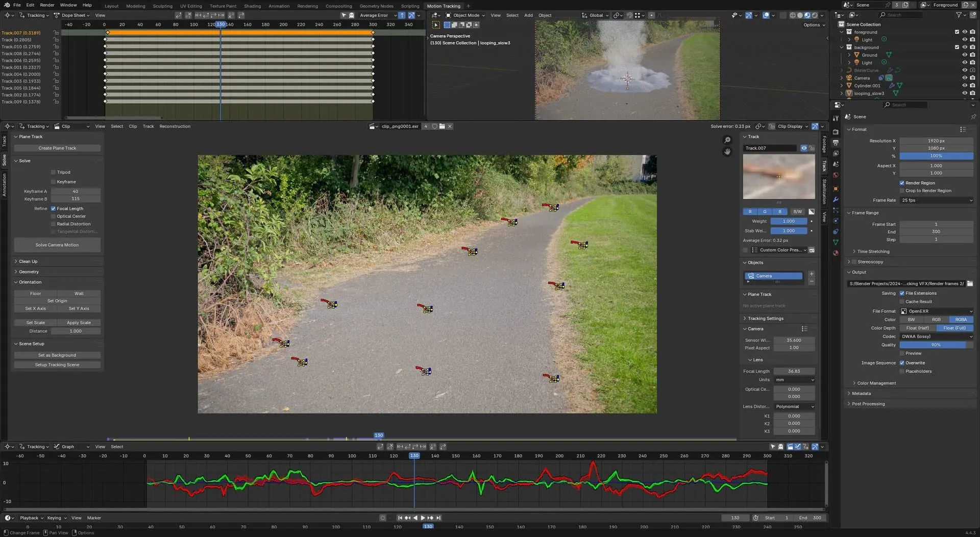Jump to the last frame endpoint
The width and height of the screenshot is (980, 537).
pyautogui.click(x=438, y=518)
